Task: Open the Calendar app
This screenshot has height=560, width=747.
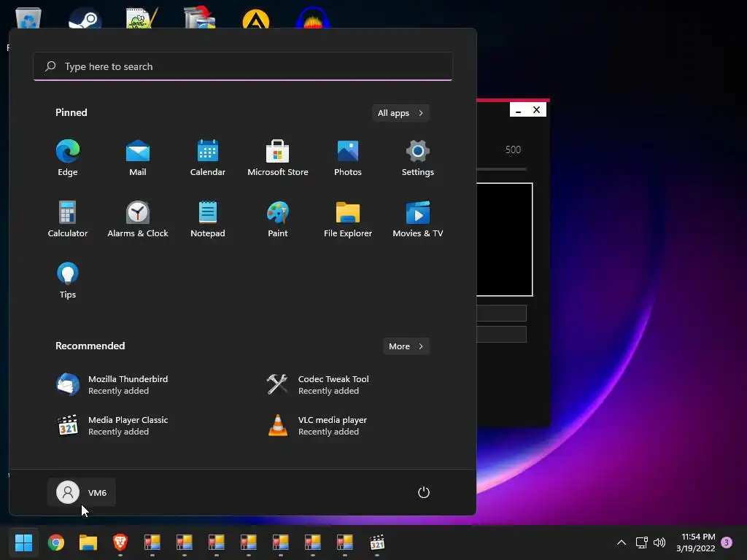Action: [x=208, y=158]
